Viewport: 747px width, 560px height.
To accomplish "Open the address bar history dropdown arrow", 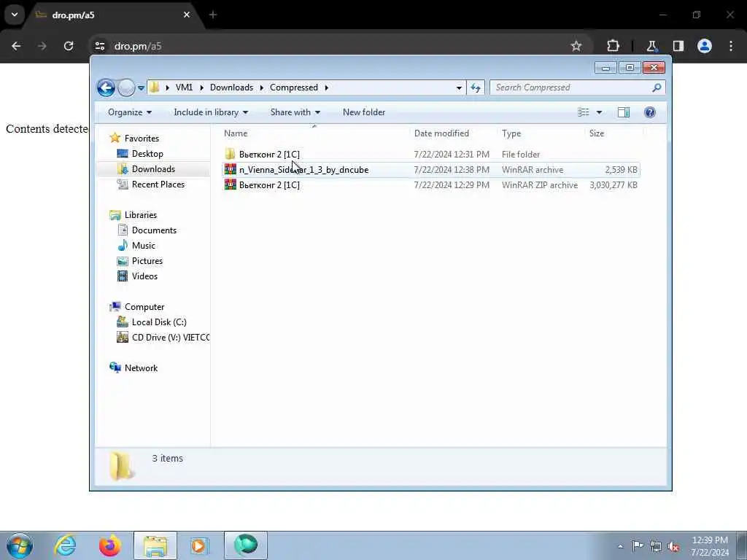I will coord(459,87).
